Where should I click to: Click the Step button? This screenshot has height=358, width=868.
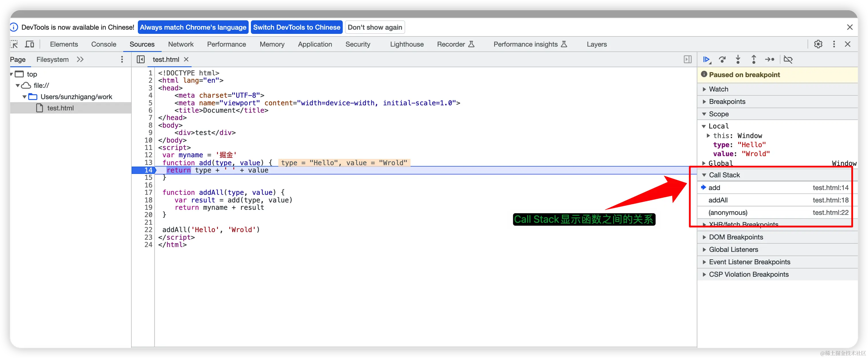[769, 60]
